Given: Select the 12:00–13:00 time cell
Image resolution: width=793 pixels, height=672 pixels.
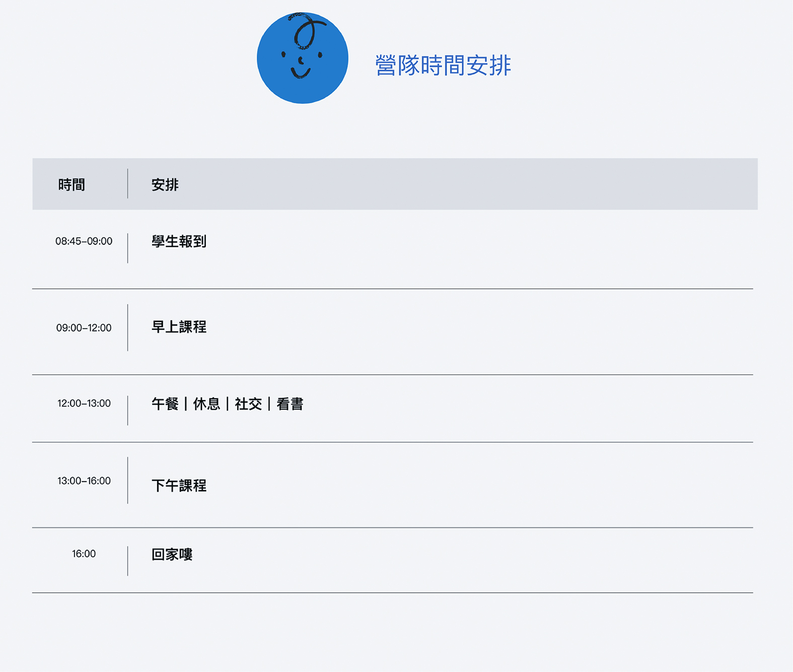Looking at the screenshot, I should [84, 404].
